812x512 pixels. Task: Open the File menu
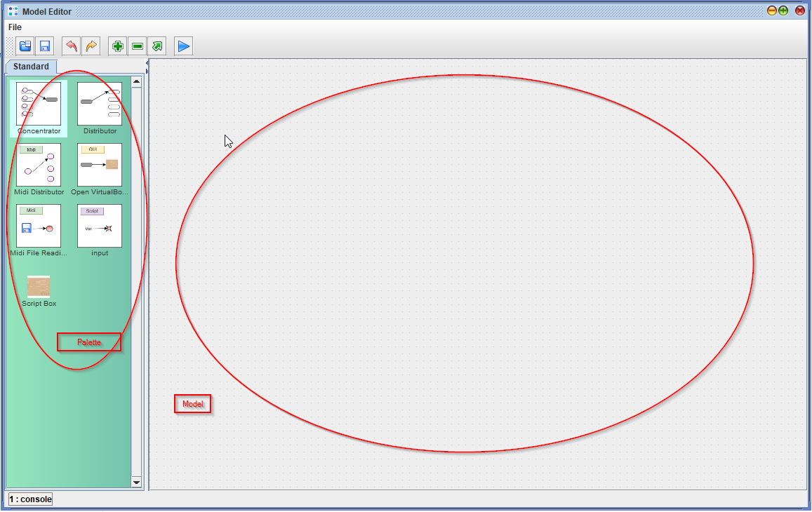[15, 27]
